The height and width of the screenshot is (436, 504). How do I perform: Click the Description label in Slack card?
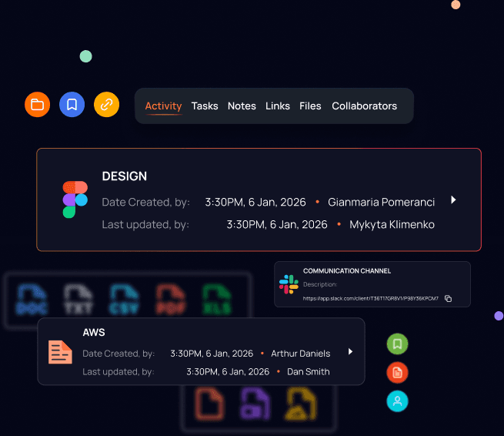click(x=320, y=284)
